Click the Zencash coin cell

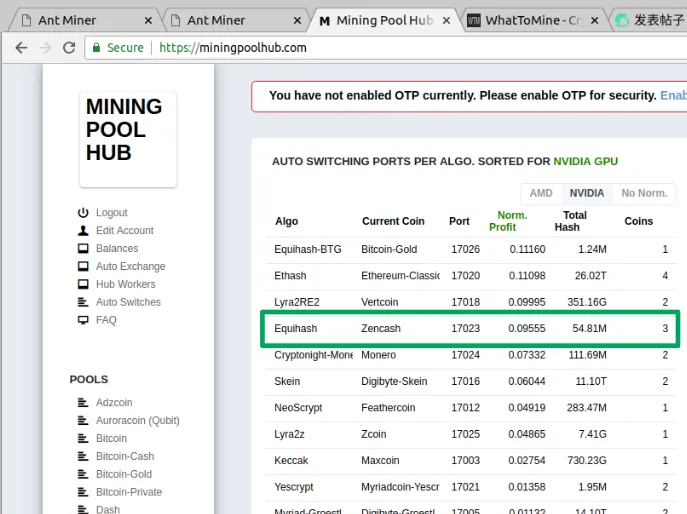click(x=381, y=328)
